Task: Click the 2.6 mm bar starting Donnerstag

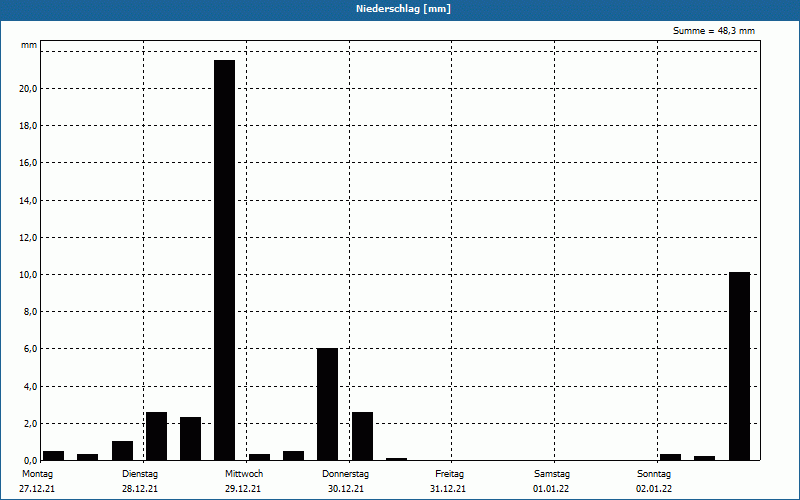Action: tap(362, 436)
